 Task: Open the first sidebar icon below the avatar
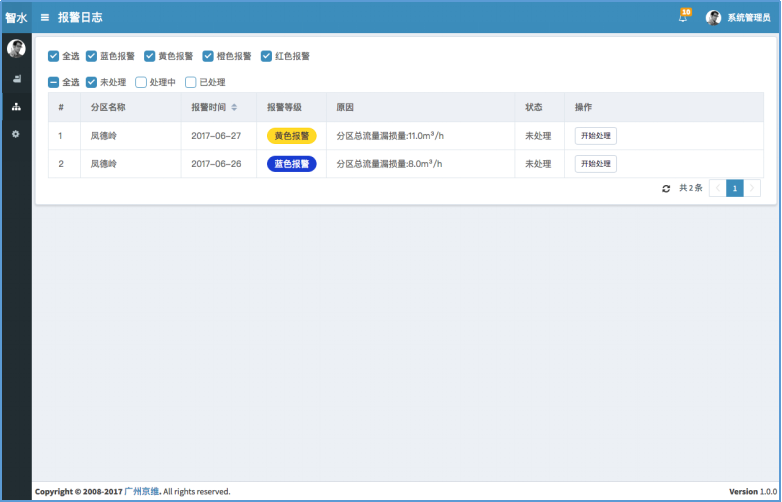point(16,78)
